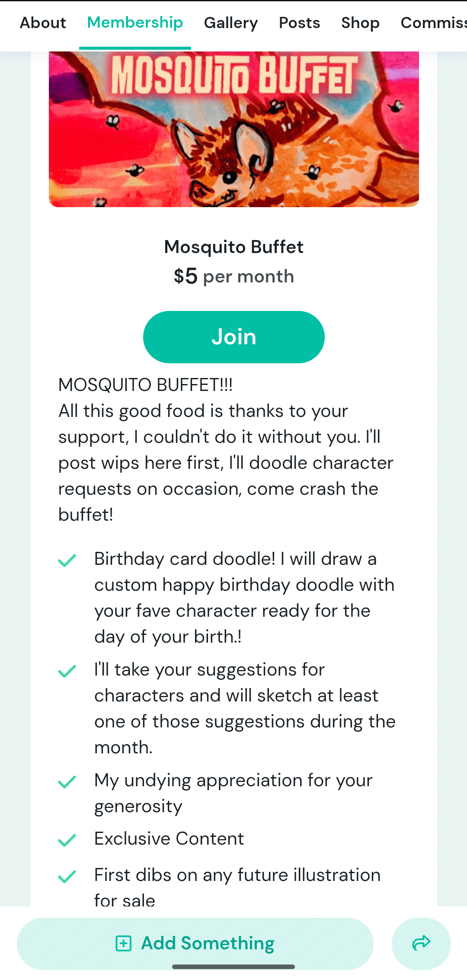Click checkmark beside First dibs benefit

[x=67, y=876]
